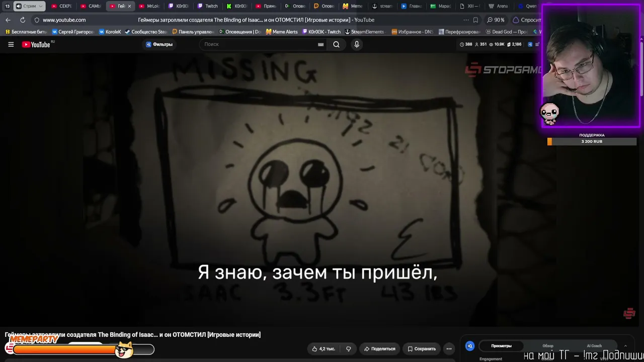Image resolution: width=644 pixels, height=362 pixels.
Task: Click the eye views stat 10.9K
Action: [496, 44]
